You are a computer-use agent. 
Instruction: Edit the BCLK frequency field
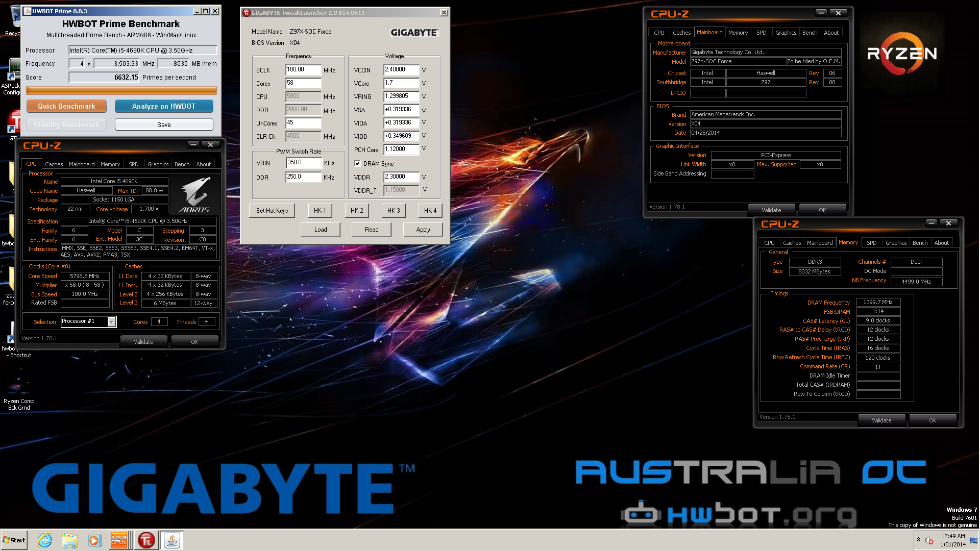304,70
